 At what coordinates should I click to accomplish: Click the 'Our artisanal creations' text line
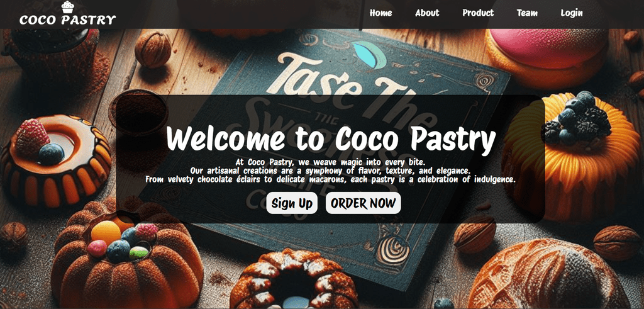[331, 171]
